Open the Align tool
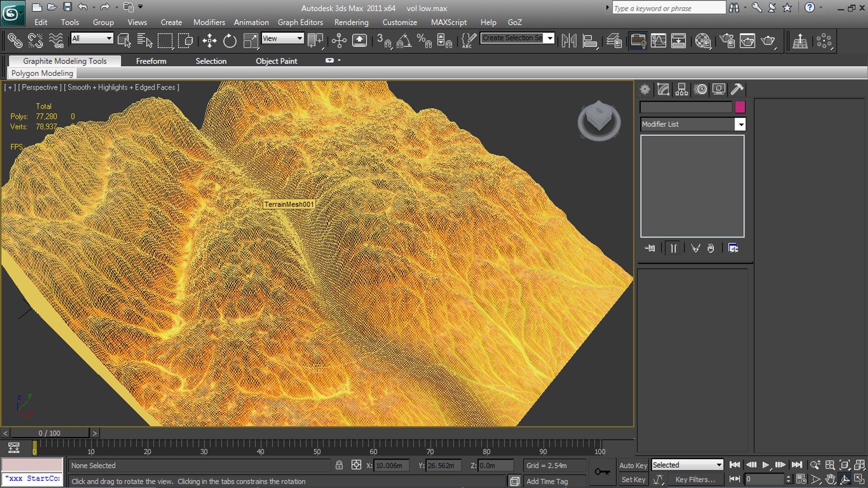Viewport: 868px width, 488px height. (590, 41)
